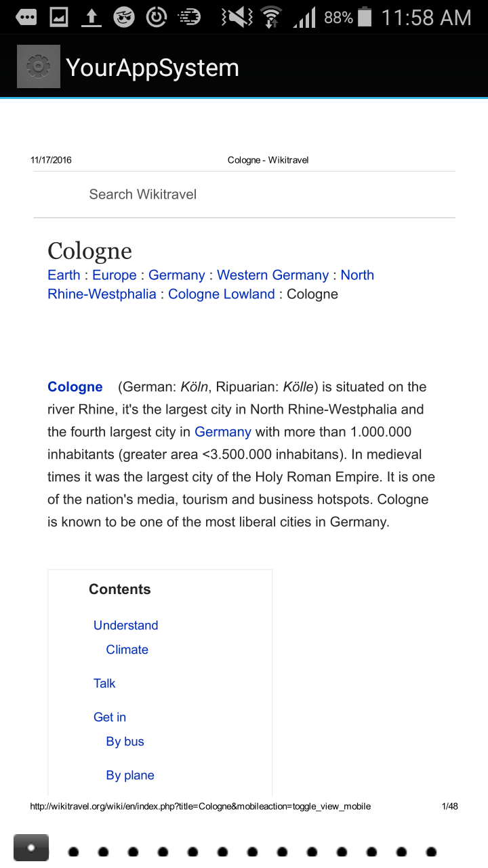488x868 pixels.
Task: Select the Talk contents entry
Action: [x=104, y=683]
